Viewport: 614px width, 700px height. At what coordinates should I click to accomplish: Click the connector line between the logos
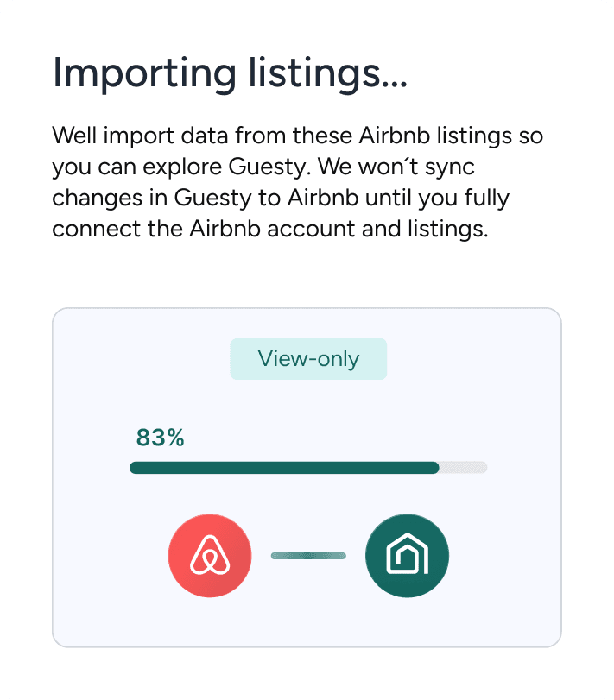308,556
